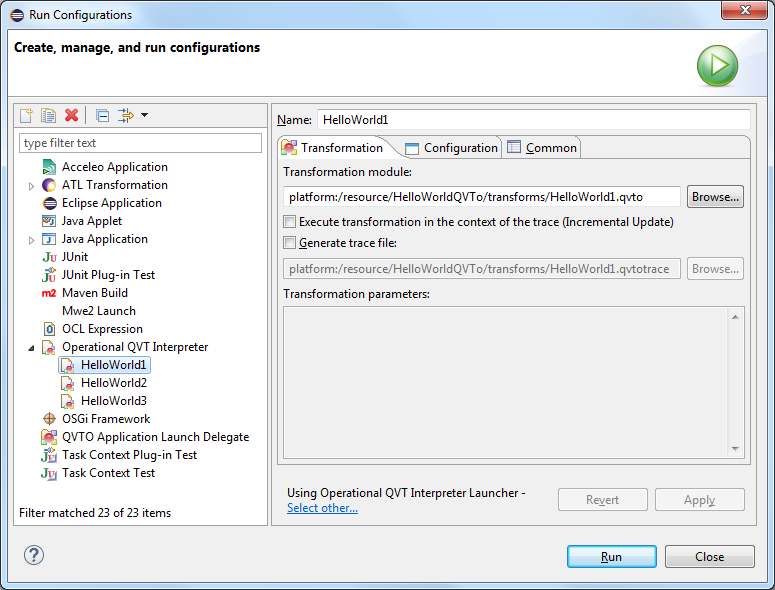Click the Close button
The width and height of the screenshot is (775, 590).
coord(709,557)
